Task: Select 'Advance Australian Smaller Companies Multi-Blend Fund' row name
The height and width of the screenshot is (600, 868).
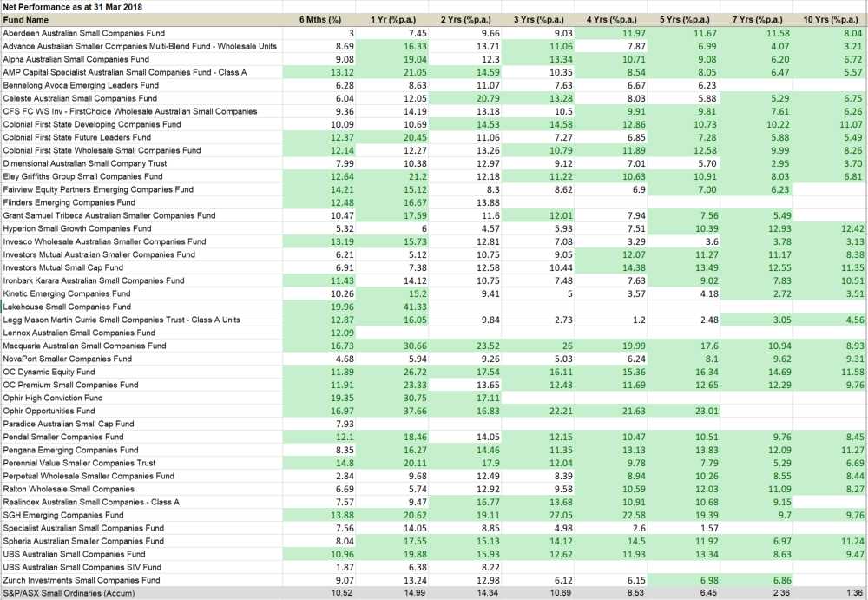Action: point(140,46)
